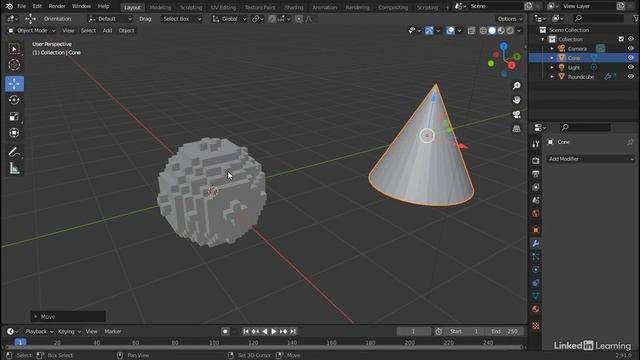Open the Orientation Default dropdown
This screenshot has height=360, width=640.
(x=110, y=19)
